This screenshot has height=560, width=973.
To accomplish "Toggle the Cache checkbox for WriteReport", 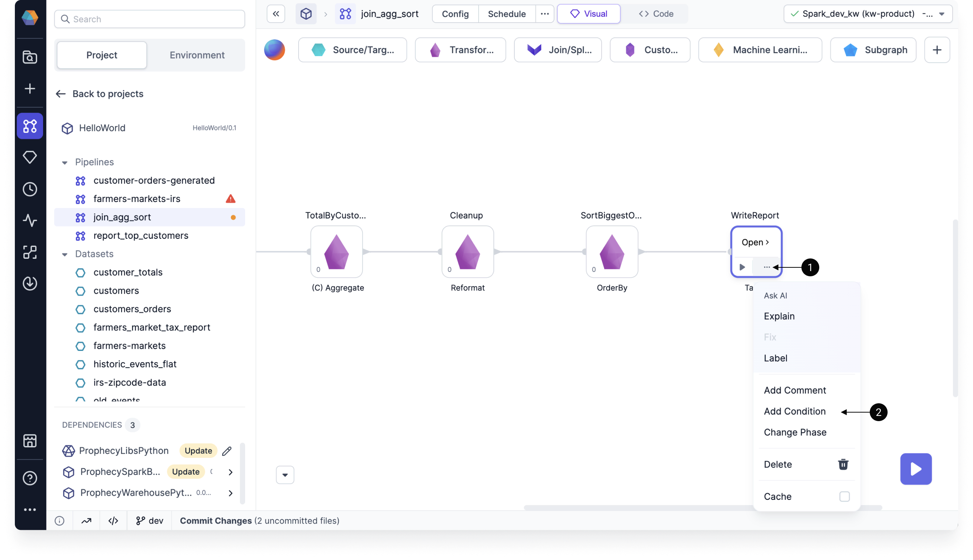I will [x=844, y=496].
